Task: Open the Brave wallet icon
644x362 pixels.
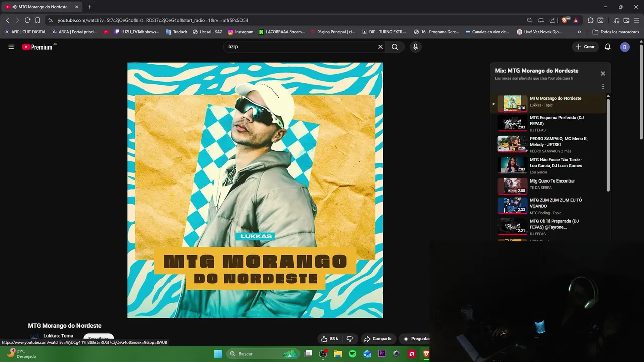Action: click(626, 20)
